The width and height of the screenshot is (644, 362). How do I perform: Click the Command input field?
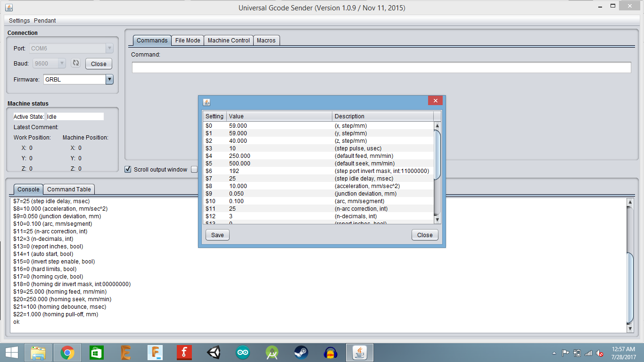381,68
